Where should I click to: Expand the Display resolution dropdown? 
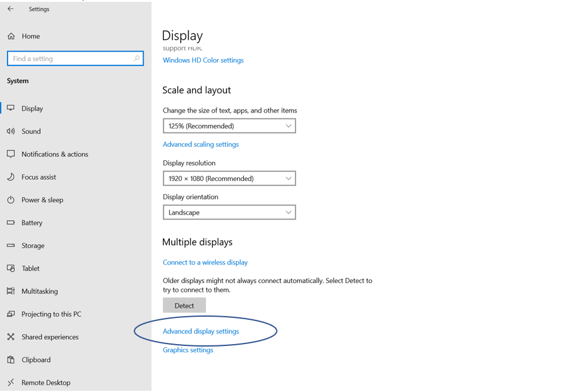229,179
